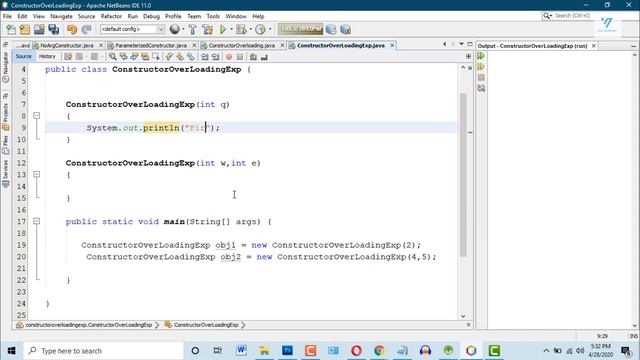
Task: Select the History view button
Action: click(x=47, y=56)
